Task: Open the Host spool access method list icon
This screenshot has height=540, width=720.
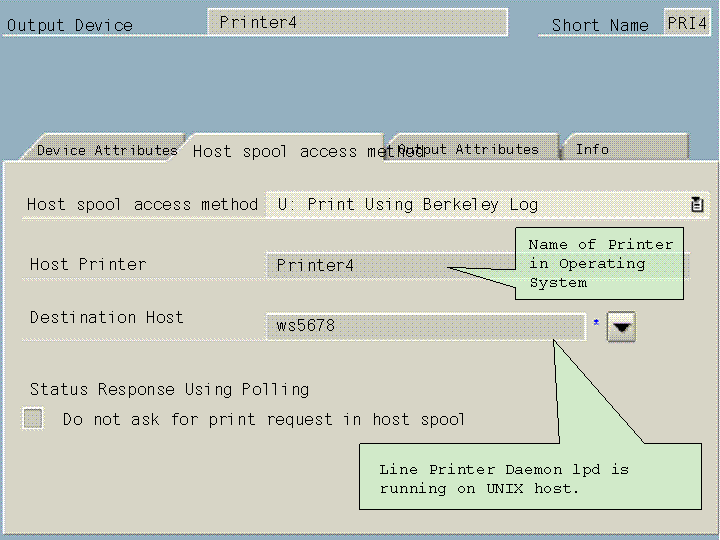Action: coord(697,204)
